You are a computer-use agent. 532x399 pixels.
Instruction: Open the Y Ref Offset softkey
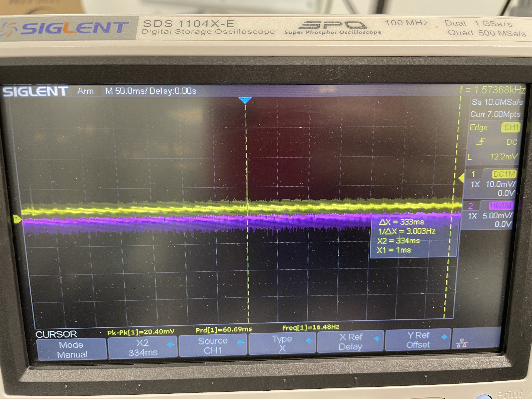[418, 340]
